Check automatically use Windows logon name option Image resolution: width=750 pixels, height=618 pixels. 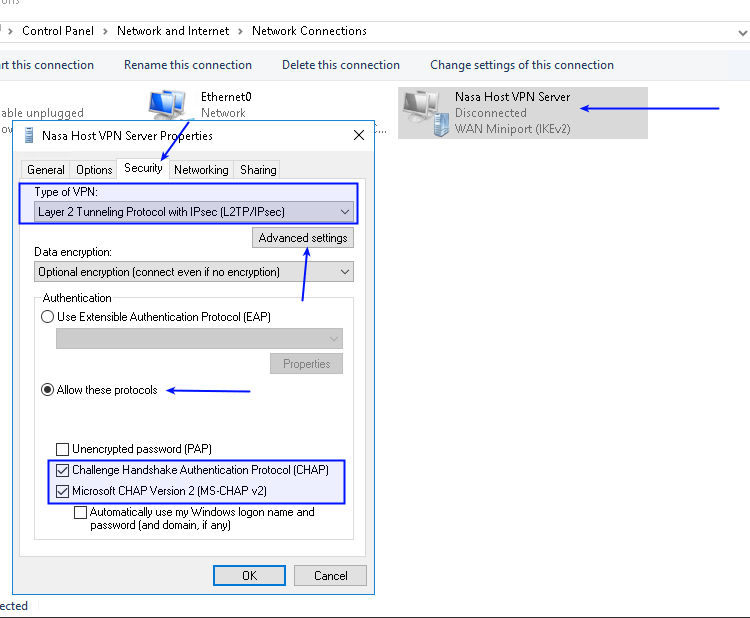81,513
